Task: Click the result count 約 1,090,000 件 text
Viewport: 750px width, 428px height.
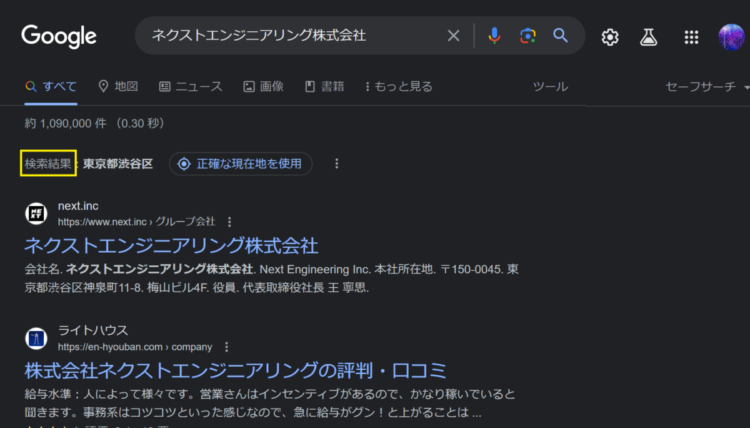Action: click(x=66, y=123)
